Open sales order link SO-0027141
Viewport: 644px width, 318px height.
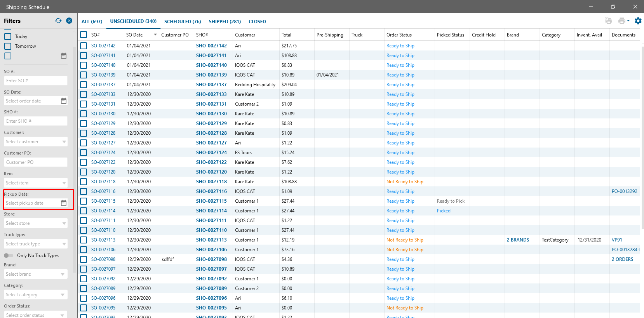pyautogui.click(x=103, y=56)
